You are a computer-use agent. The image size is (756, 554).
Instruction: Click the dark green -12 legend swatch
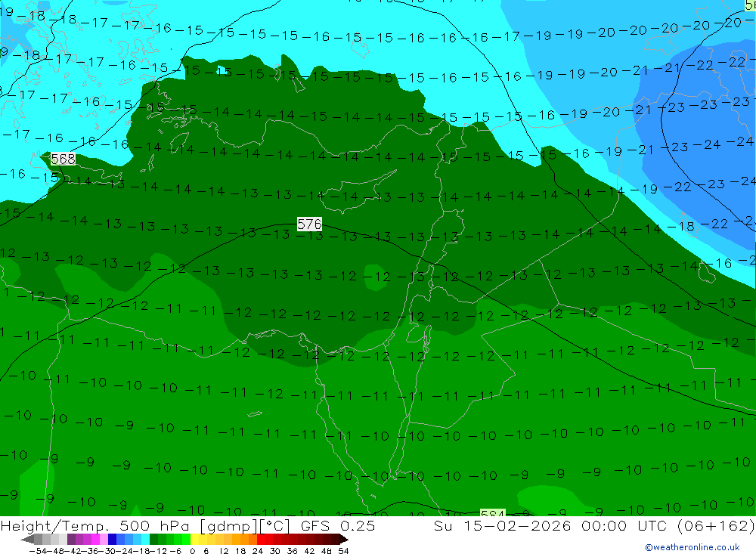pyautogui.click(x=153, y=539)
